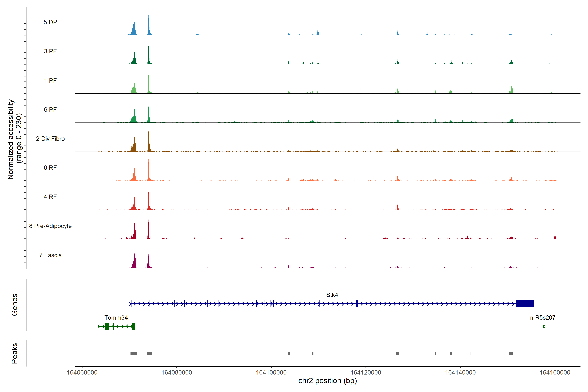Click the 0 RF track label
588x392 pixels.
tap(50, 168)
